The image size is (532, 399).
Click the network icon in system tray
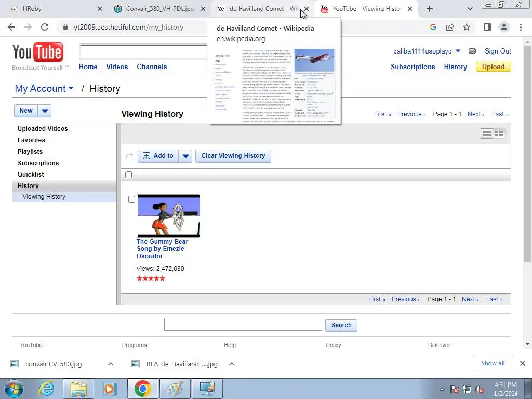[467, 390]
